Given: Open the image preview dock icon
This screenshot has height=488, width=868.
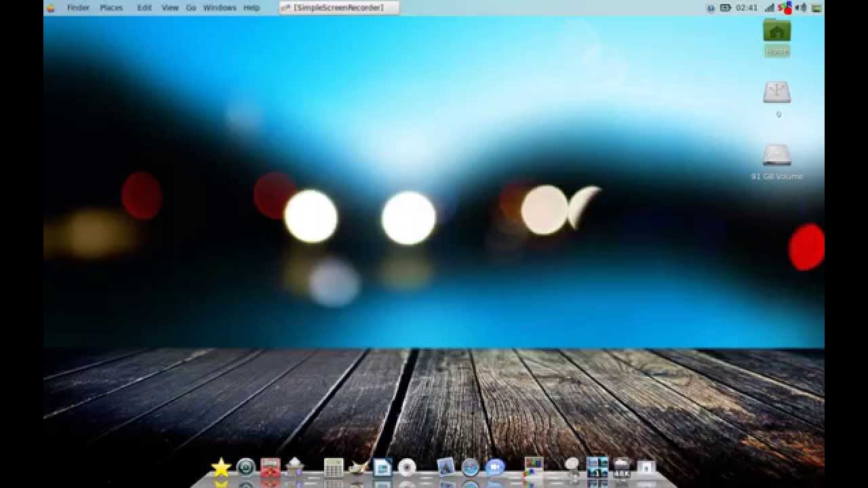Looking at the screenshot, I should click(x=446, y=466).
